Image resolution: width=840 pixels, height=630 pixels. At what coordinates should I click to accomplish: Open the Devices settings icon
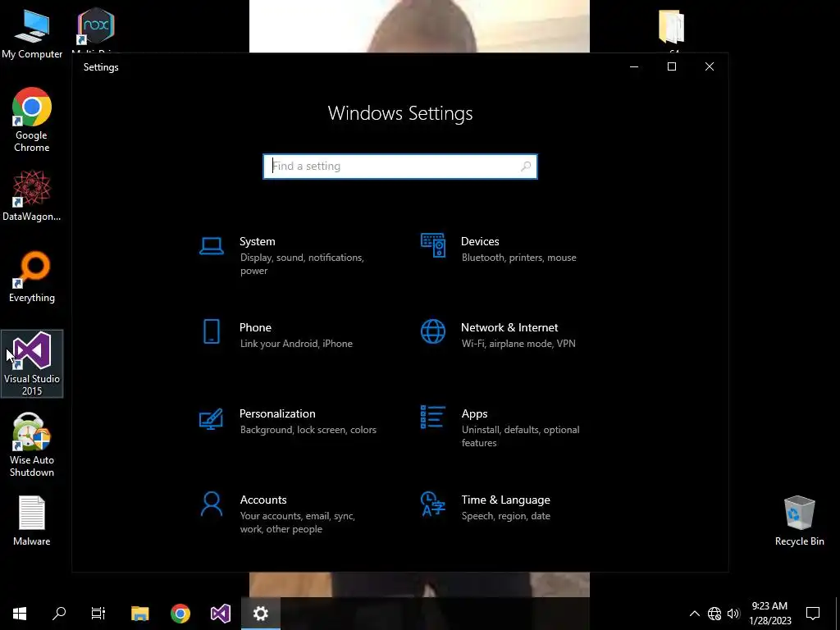pyautogui.click(x=433, y=245)
